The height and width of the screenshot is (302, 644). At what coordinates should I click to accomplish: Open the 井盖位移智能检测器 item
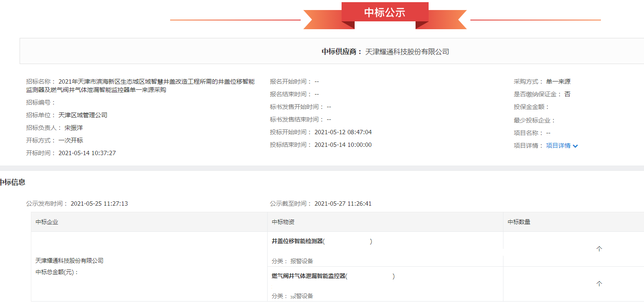298,241
